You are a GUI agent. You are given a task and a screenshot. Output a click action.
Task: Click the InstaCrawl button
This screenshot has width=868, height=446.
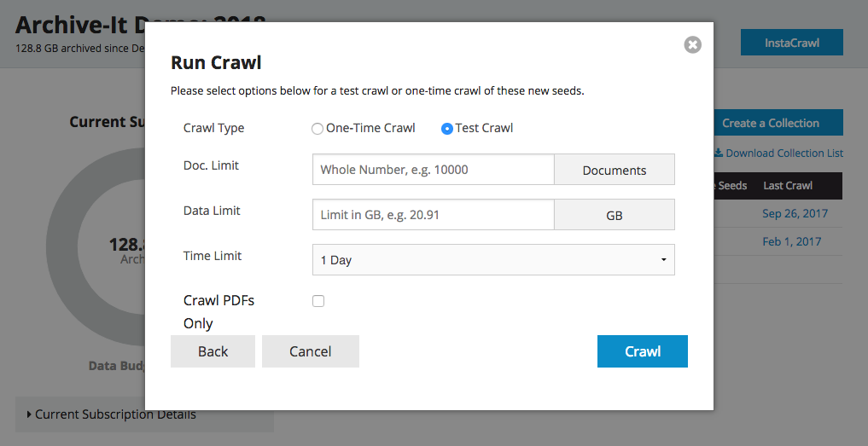pos(791,43)
